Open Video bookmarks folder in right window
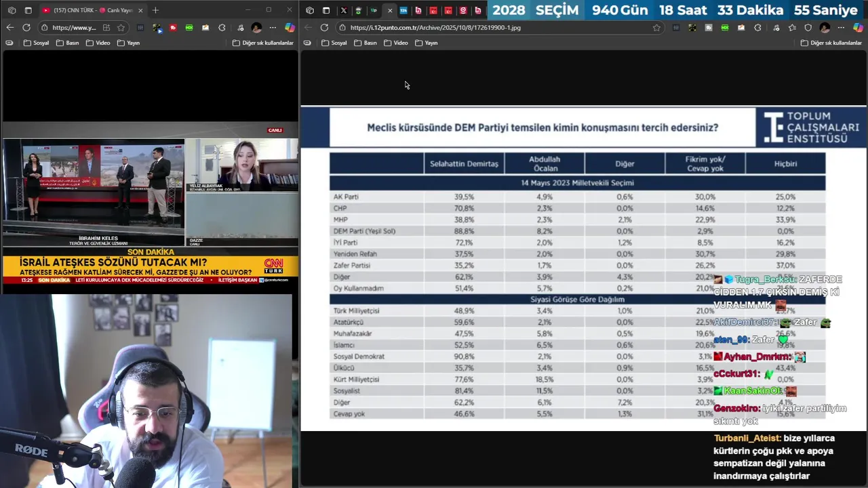 (x=395, y=43)
